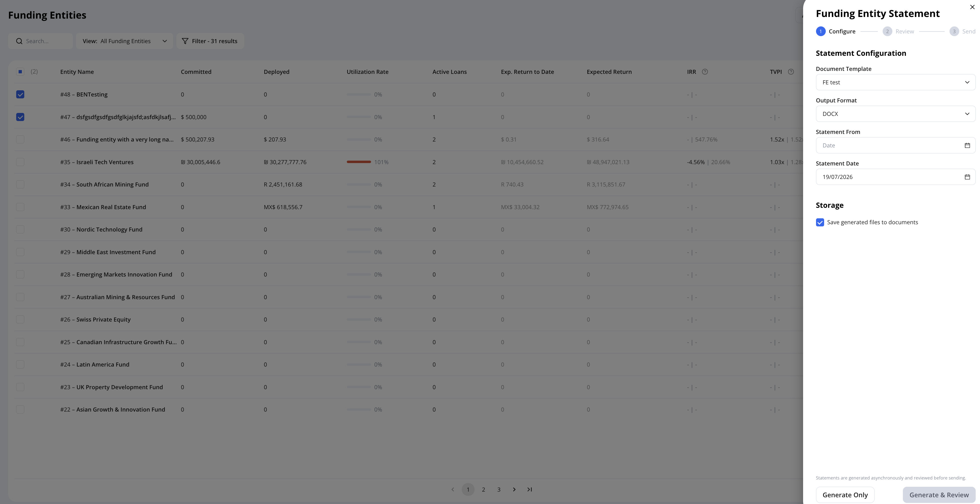Click the search magnifier icon
Viewport: 980px width, 504px height.
(19, 41)
